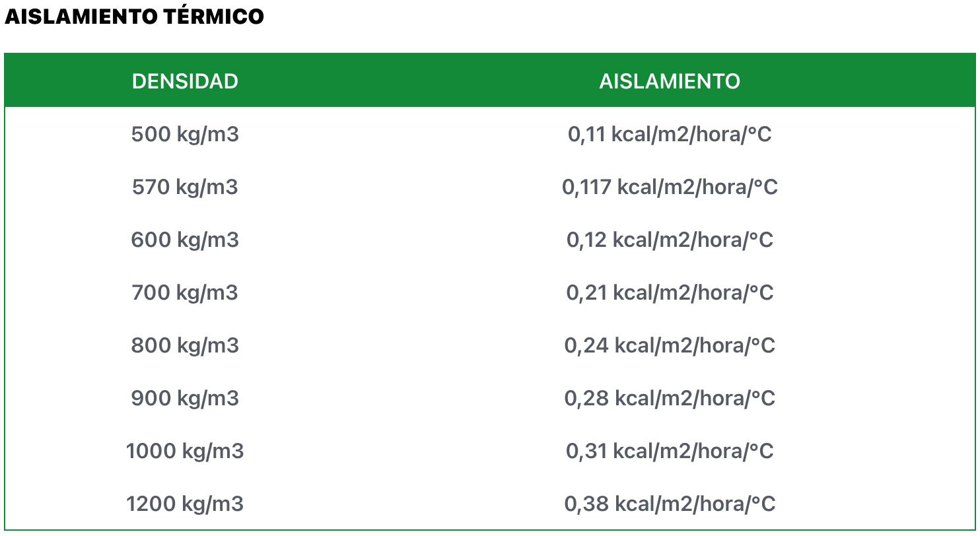
Task: Click the 600 kg/m3 density cell
Action: (185, 240)
